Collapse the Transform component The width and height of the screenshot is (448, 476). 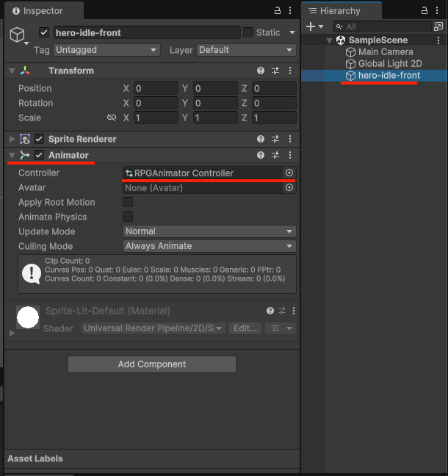12,71
